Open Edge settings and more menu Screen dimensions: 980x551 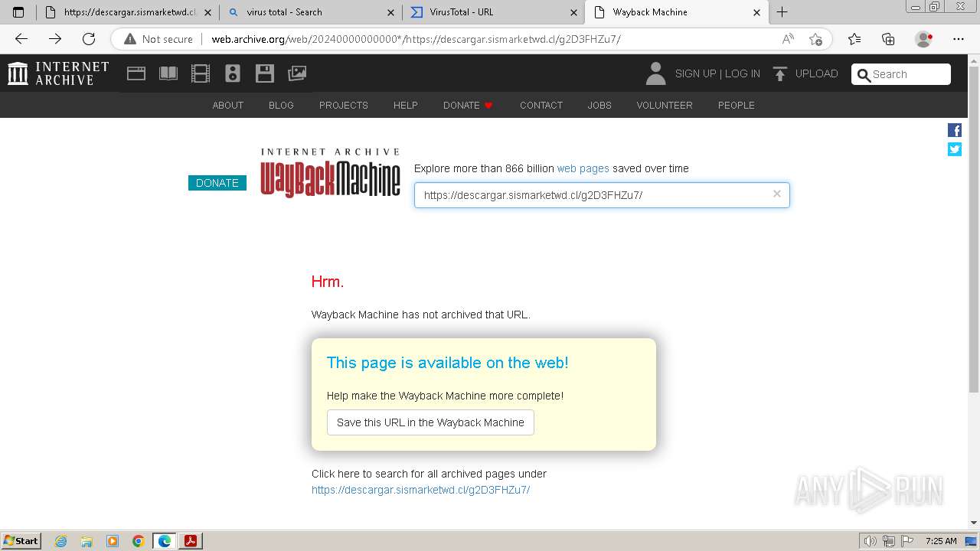(x=959, y=39)
